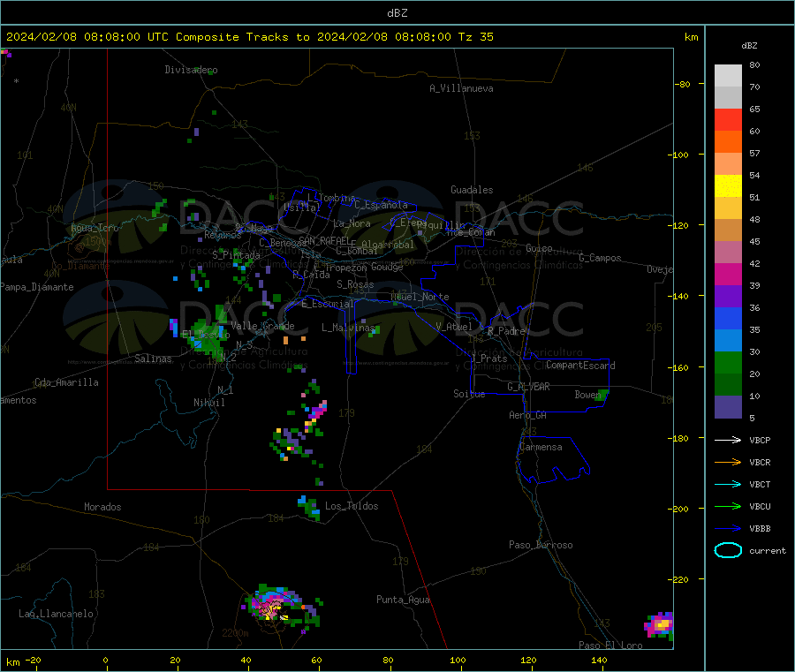This screenshot has height=672, width=795.
Task: Click the Morados label
Action: tap(102, 507)
